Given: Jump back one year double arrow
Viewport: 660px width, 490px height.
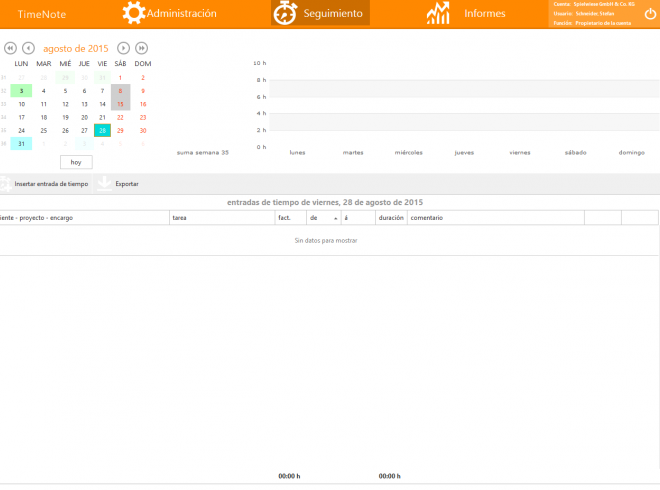Looking at the screenshot, I should (10, 48).
